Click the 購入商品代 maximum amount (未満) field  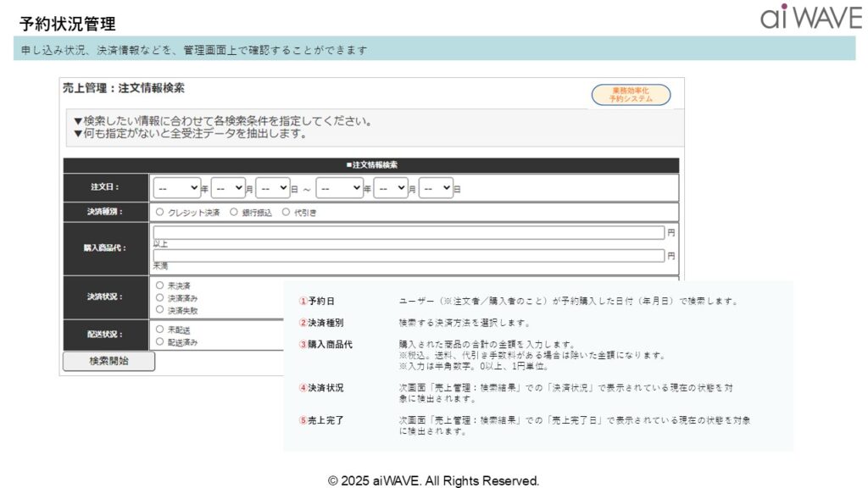click(x=409, y=256)
